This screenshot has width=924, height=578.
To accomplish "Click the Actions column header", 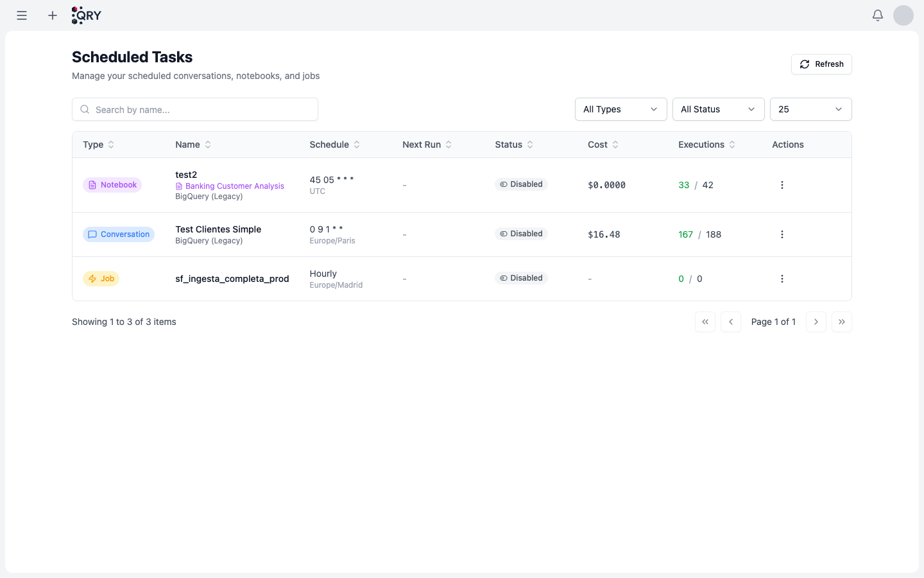I will pyautogui.click(x=788, y=144).
